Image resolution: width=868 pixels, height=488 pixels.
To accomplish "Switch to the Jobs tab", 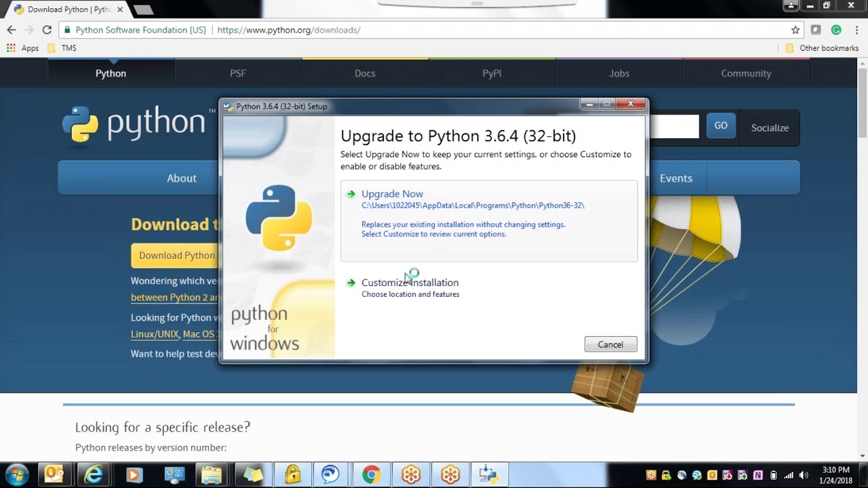I will (x=619, y=73).
